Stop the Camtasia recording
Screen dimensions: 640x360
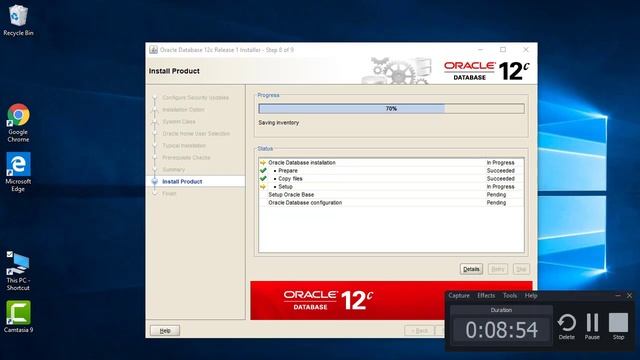[618, 326]
